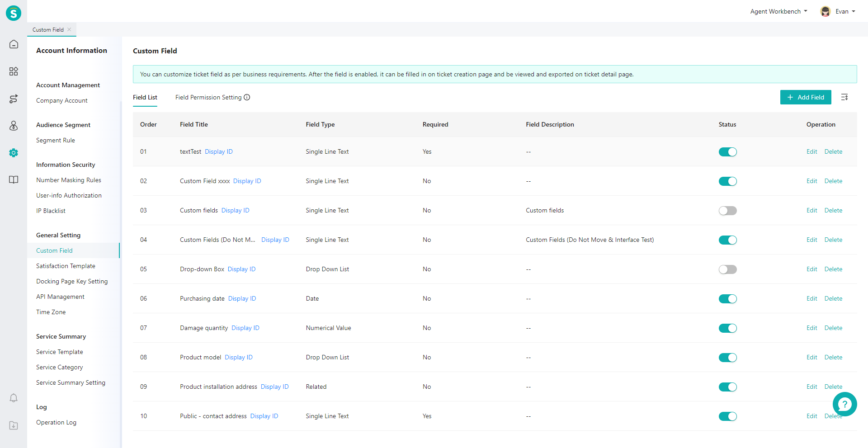Open Number Masking Rules
Viewport: 868px width, 448px height.
coord(69,180)
